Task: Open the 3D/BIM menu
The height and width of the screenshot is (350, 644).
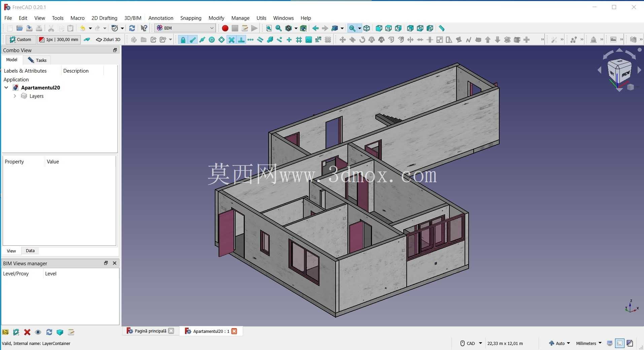Action: coord(133,18)
